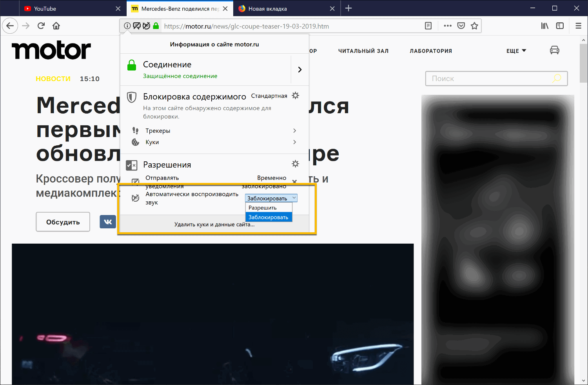Open content blocking settings gear
Screen dimensions: 588x385
[x=296, y=96]
